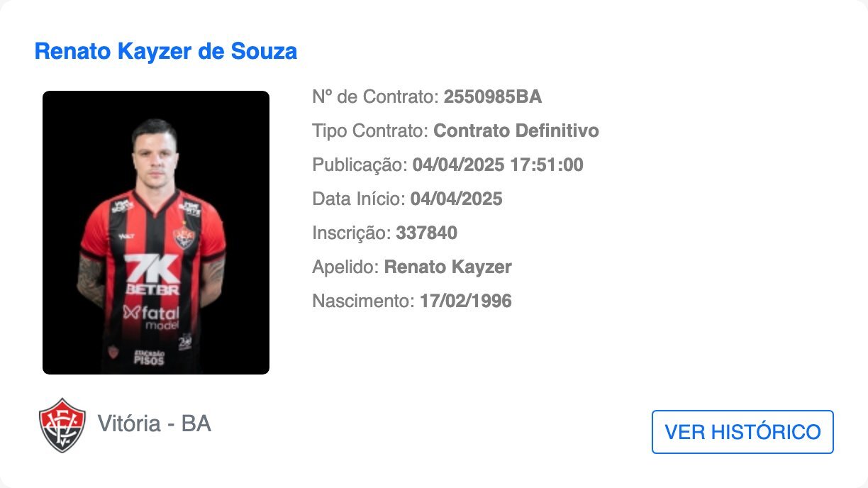Click the Publicação label

tap(360, 165)
